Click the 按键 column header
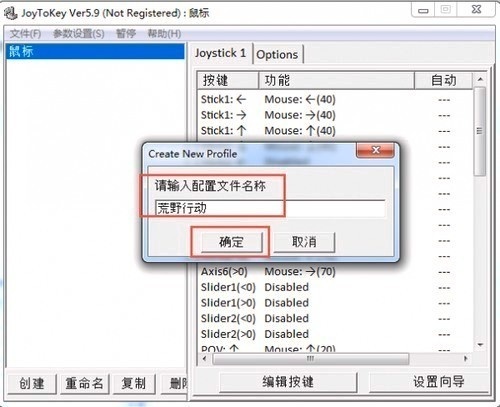 [x=228, y=80]
